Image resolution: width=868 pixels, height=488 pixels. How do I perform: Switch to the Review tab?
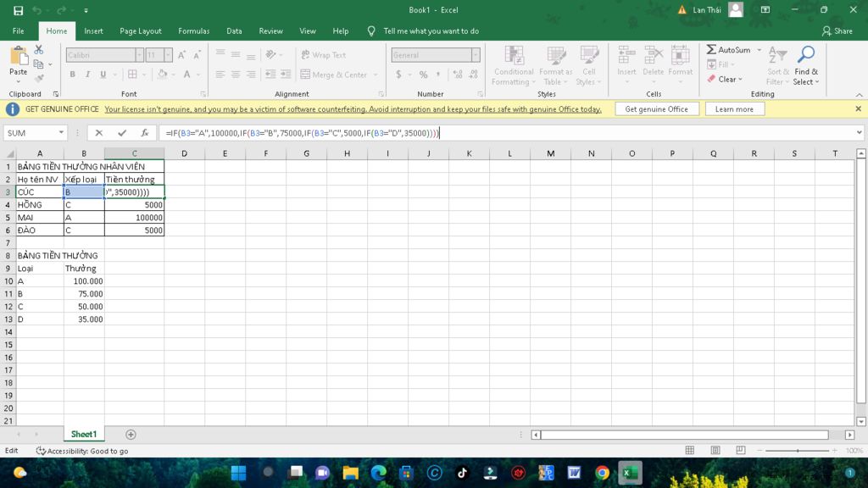[270, 31]
